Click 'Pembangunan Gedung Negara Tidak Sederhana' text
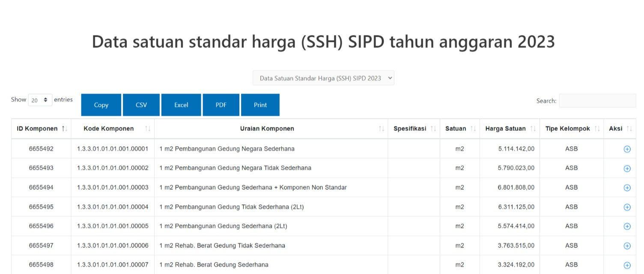The height and width of the screenshot is (274, 644). pos(243,168)
